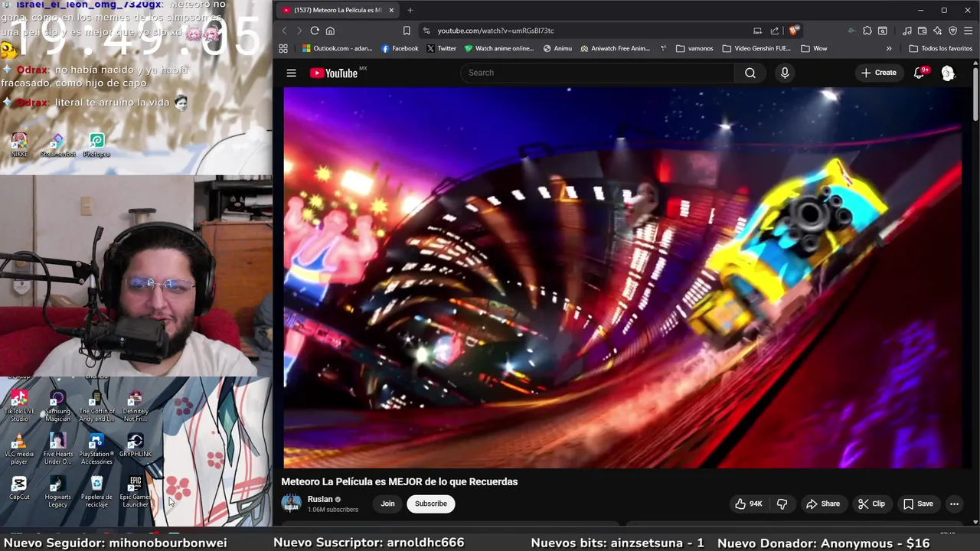The height and width of the screenshot is (551, 980).
Task: Open the Create button
Action: point(878,73)
